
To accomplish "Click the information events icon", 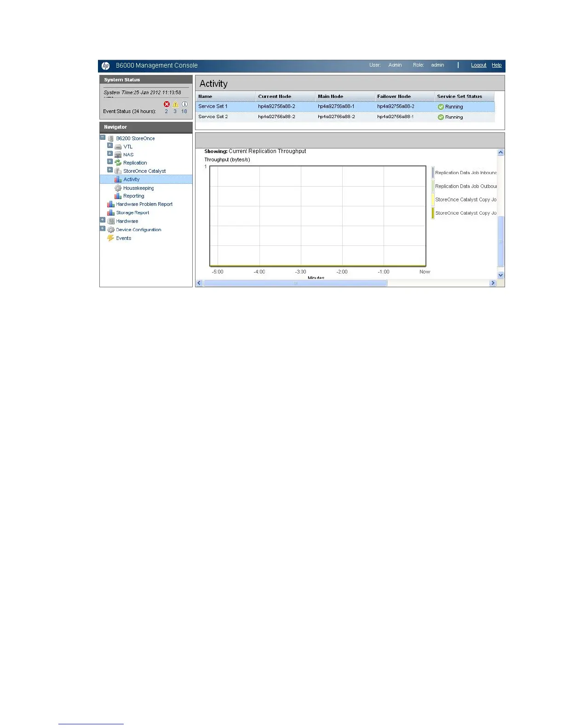I will tap(184, 104).
